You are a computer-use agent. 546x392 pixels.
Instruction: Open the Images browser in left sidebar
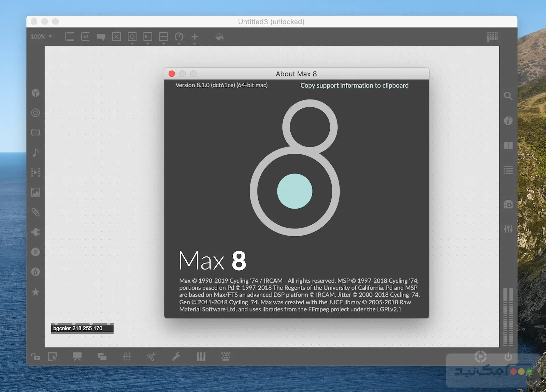point(35,192)
